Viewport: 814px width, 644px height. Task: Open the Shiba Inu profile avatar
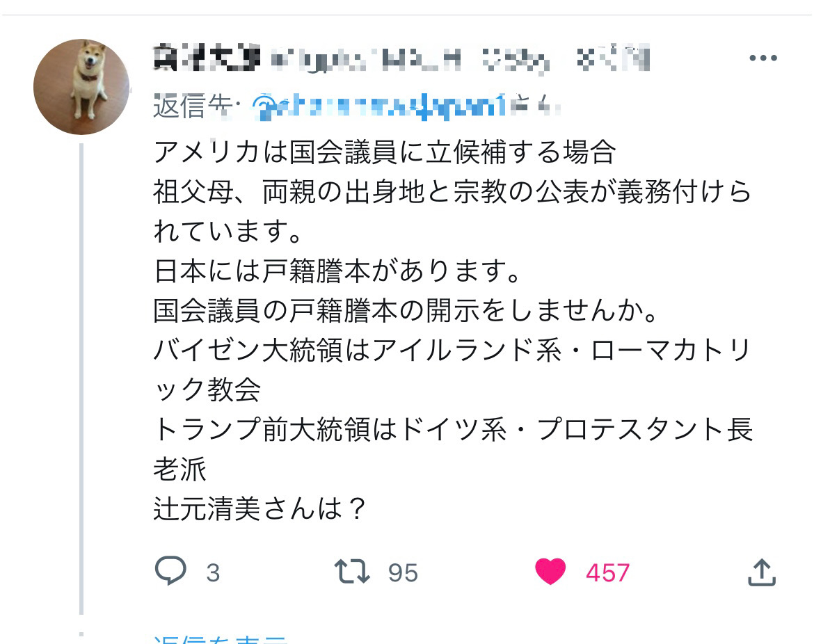(x=81, y=87)
